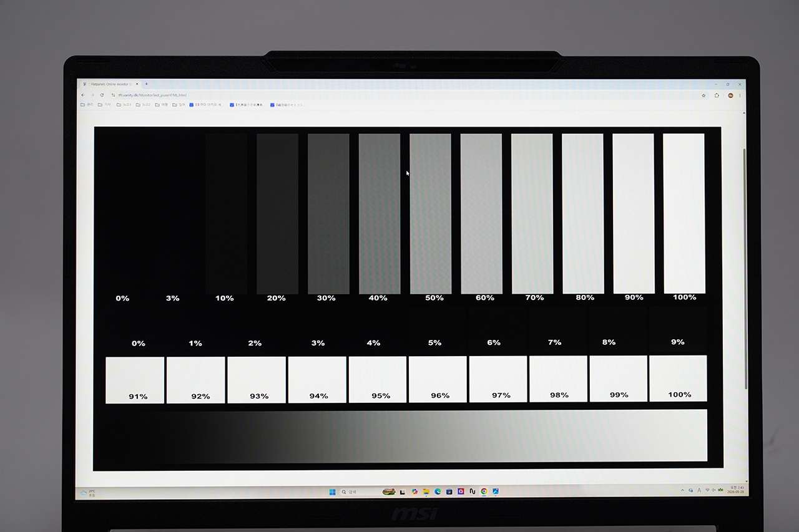The height and width of the screenshot is (532, 799).
Task: Close the Flatpanels monitor test tab
Action: 137,84
